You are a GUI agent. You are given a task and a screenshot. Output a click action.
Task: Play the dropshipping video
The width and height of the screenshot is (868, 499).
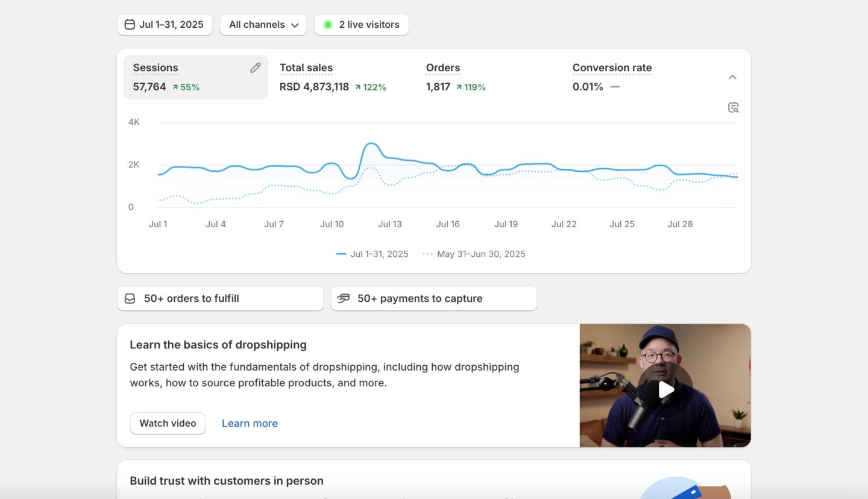click(x=665, y=389)
